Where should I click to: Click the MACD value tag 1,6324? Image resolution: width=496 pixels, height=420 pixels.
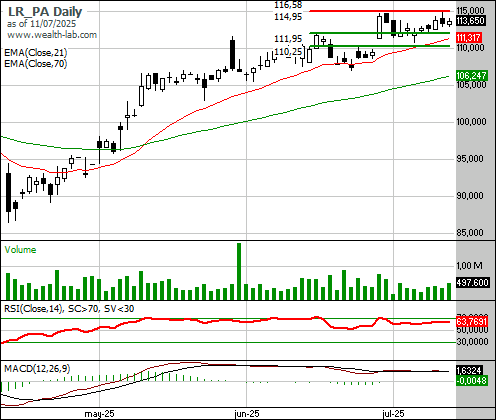(x=469, y=370)
